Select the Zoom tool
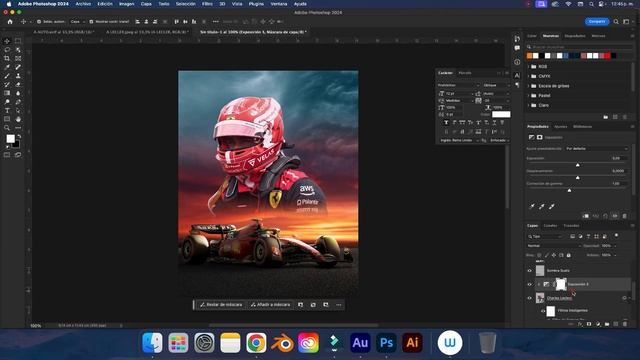 tap(7, 128)
